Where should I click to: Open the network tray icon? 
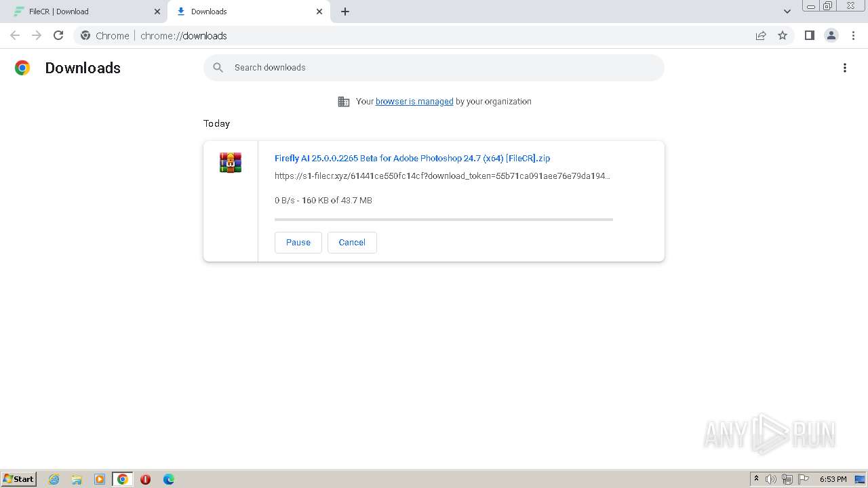(787, 479)
